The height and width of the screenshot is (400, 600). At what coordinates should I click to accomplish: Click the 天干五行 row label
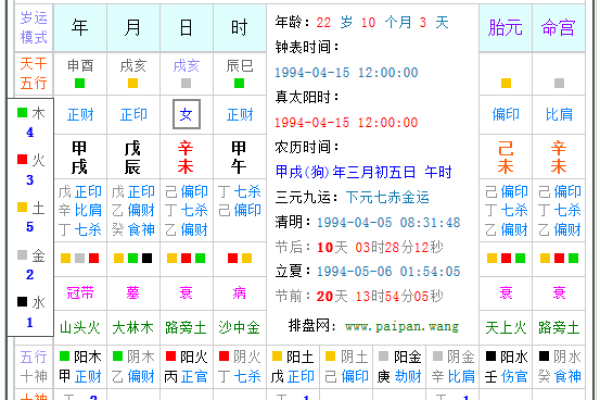34,73
